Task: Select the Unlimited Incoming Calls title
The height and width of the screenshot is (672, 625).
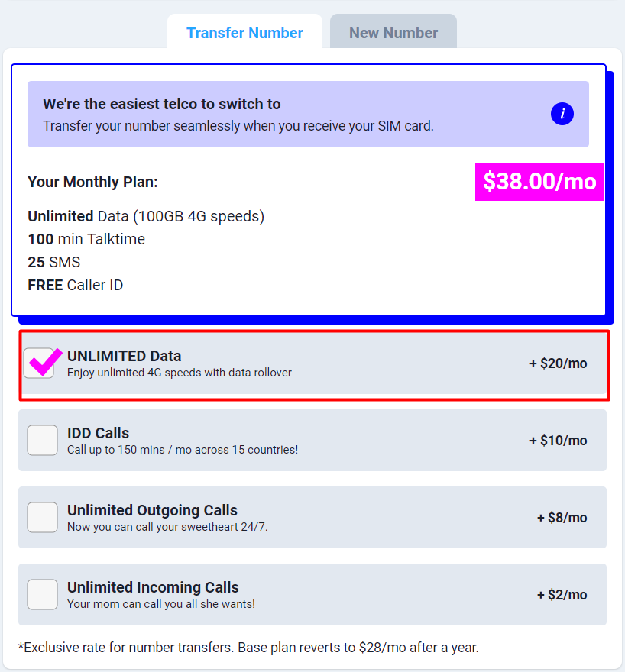Action: [x=153, y=587]
